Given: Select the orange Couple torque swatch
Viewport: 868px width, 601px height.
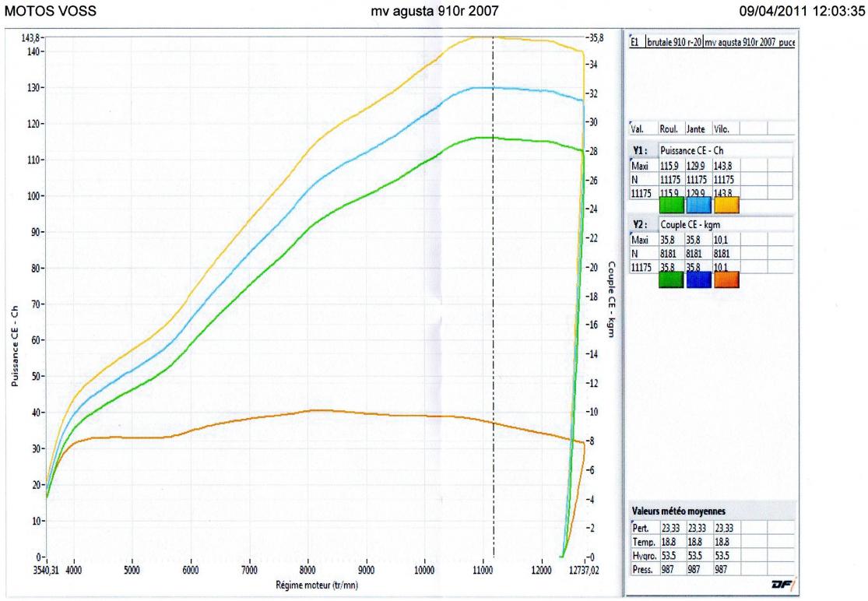Looking at the screenshot, I should tap(726, 279).
